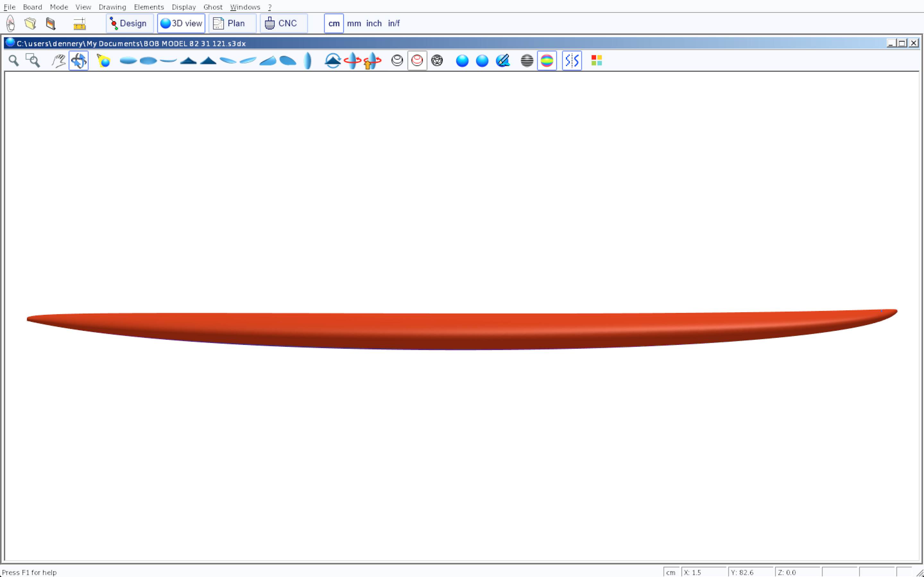Select the 3D rotate view tool

(x=79, y=61)
